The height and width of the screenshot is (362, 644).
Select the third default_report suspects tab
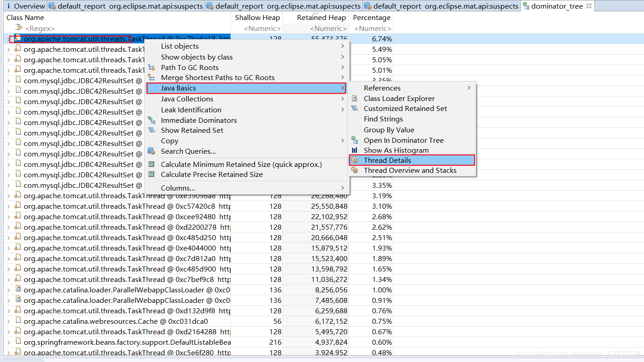coord(441,6)
